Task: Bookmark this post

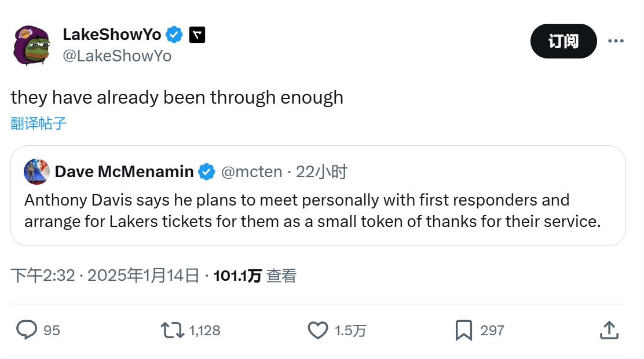Action: pyautogui.click(x=464, y=330)
